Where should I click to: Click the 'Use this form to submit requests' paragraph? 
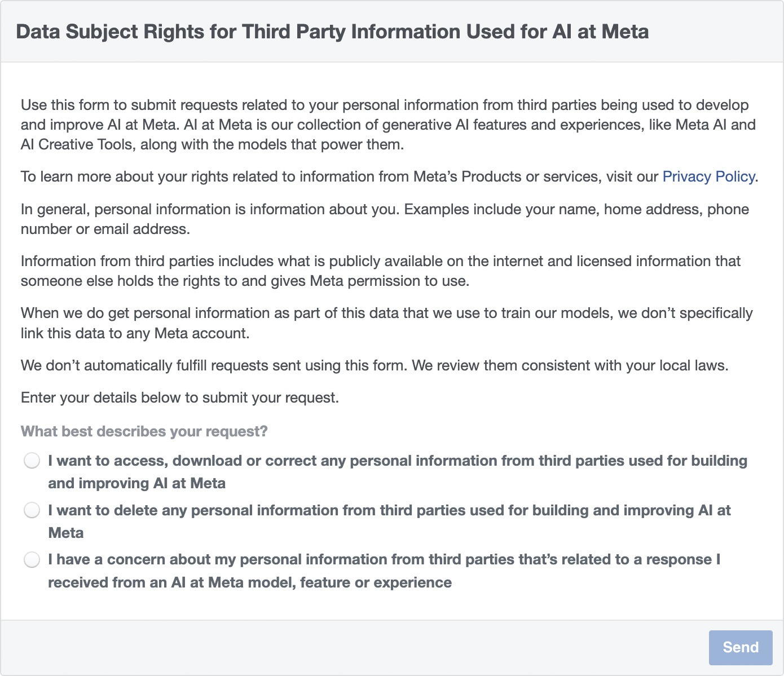point(388,125)
